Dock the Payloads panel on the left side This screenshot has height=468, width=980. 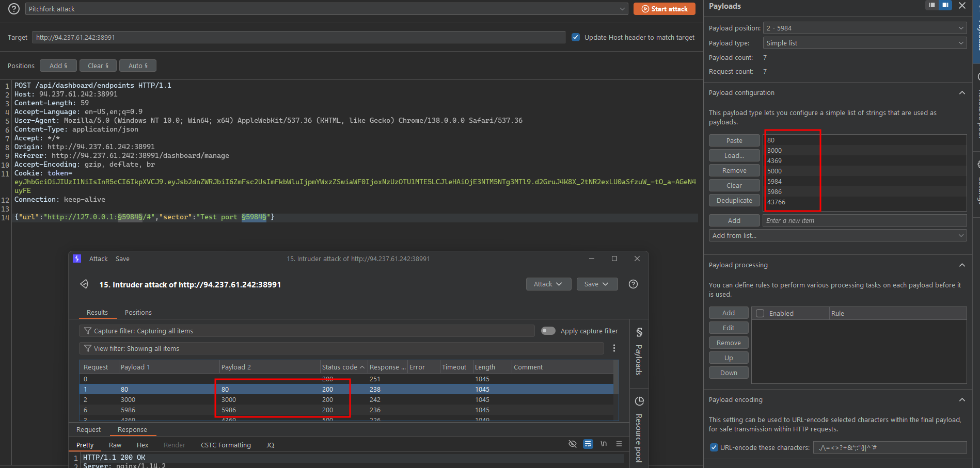932,6
